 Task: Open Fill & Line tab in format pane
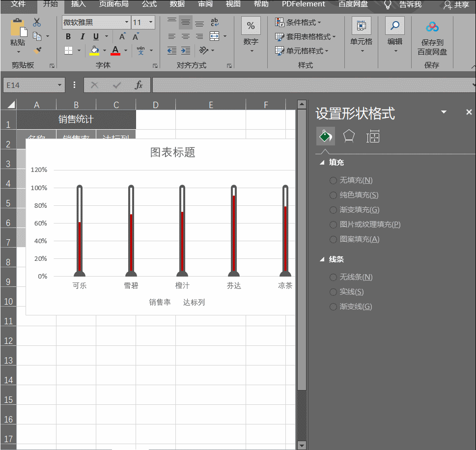(325, 136)
